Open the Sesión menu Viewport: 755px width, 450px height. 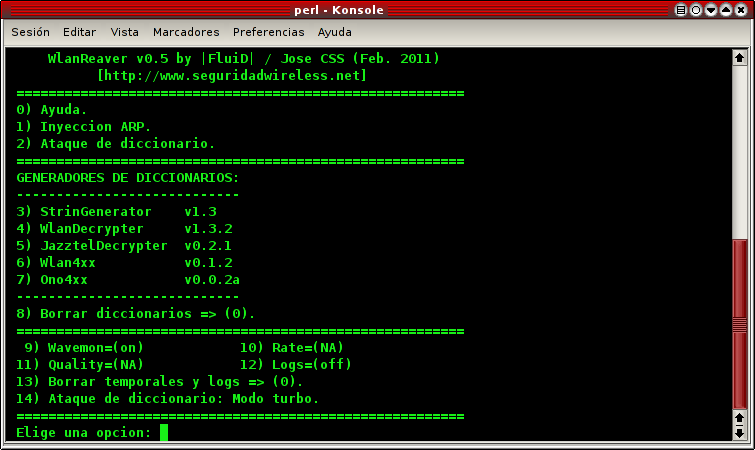(30, 32)
